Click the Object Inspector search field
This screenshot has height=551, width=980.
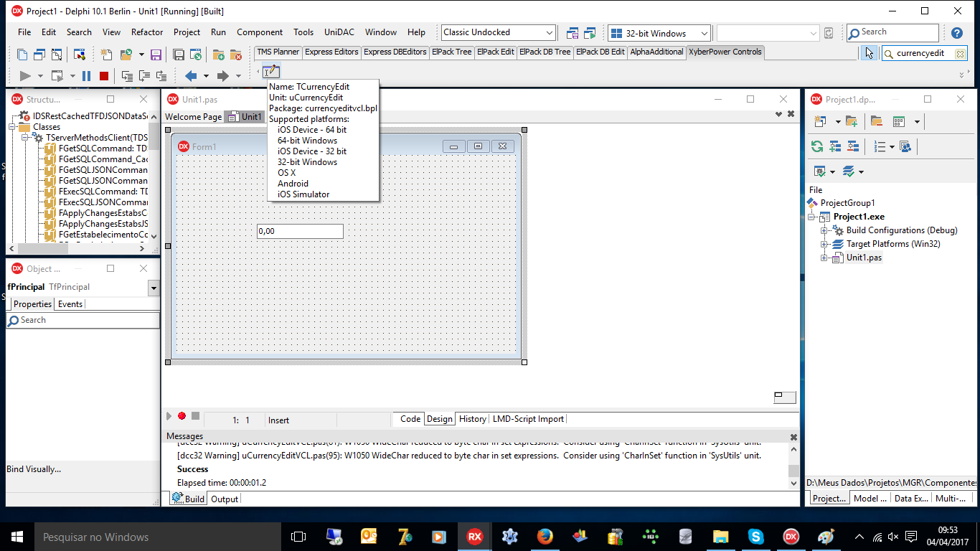coord(83,320)
